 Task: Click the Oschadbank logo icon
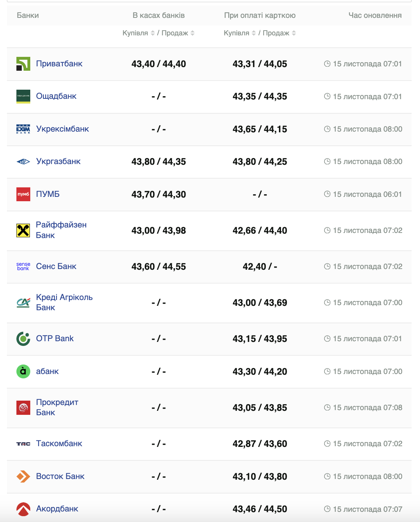click(23, 97)
